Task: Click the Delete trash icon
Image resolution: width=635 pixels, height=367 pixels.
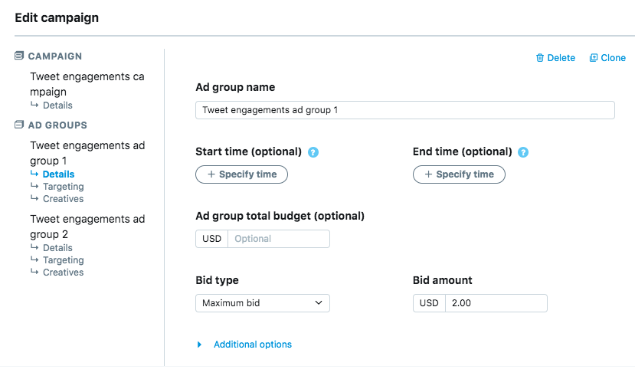Action: [x=539, y=58]
